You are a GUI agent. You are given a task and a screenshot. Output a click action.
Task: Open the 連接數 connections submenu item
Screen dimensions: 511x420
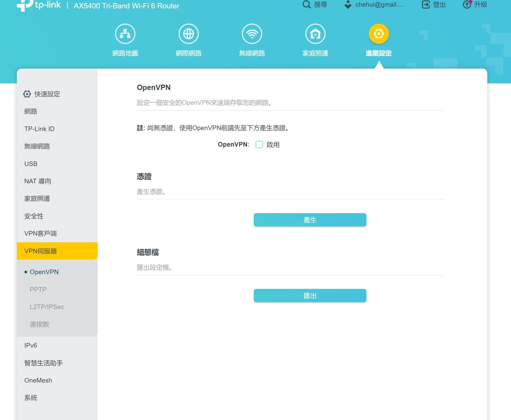[39, 324]
